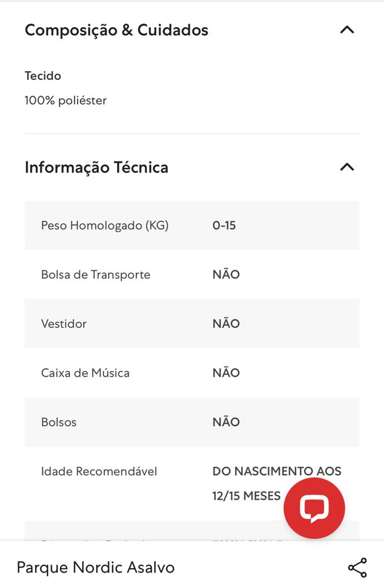Tap the NÃO value for Bolsos
Image resolution: width=384 pixels, height=588 pixels.
point(226,421)
